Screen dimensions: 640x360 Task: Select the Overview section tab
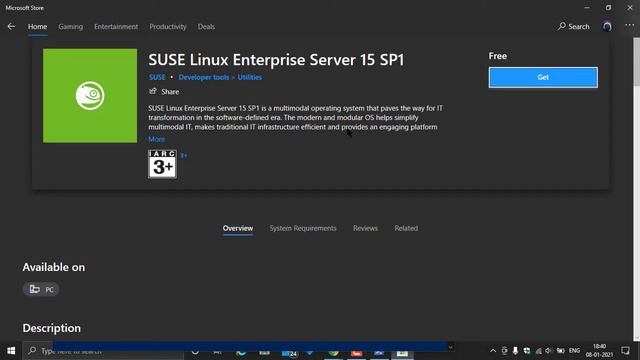pyautogui.click(x=238, y=229)
